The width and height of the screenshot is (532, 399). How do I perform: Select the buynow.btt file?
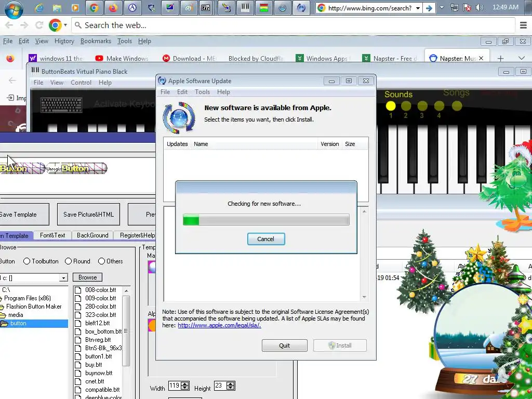[99, 373]
